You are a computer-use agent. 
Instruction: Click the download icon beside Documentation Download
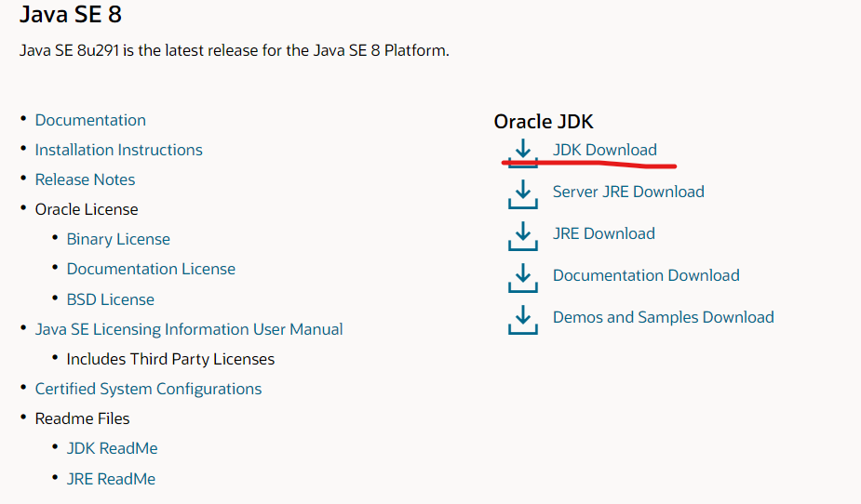click(x=523, y=278)
